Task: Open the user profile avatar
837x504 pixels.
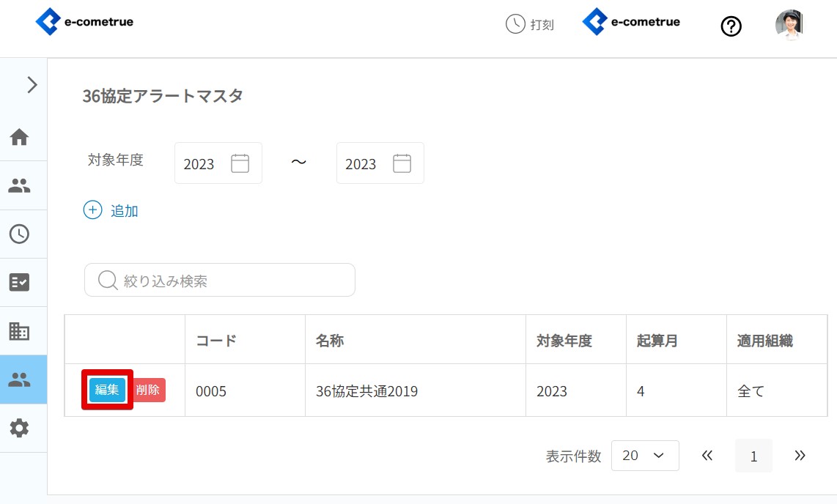Action: coord(789,24)
